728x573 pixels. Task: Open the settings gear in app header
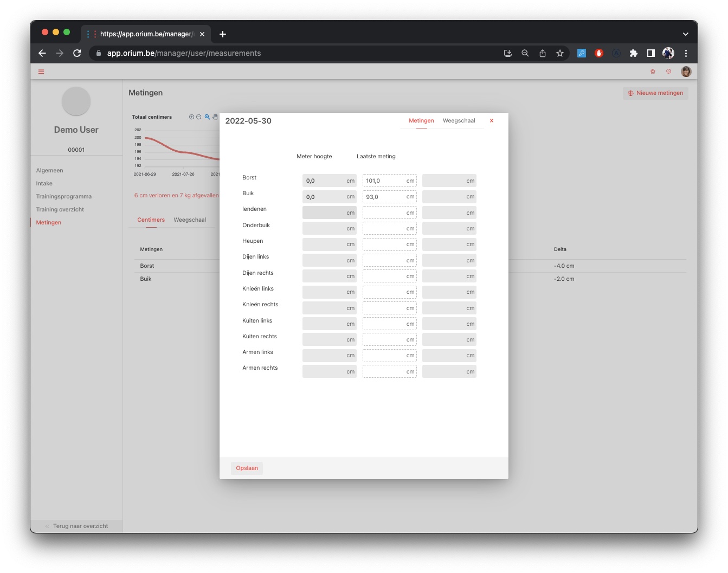668,72
